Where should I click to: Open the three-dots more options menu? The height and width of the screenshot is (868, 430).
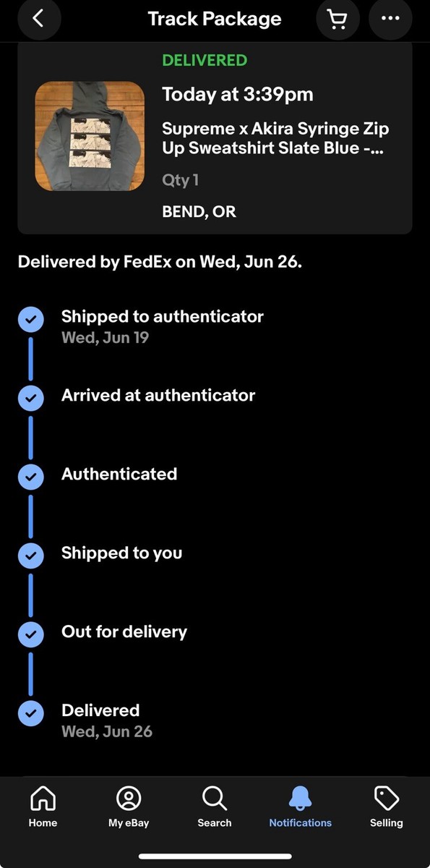point(390,19)
